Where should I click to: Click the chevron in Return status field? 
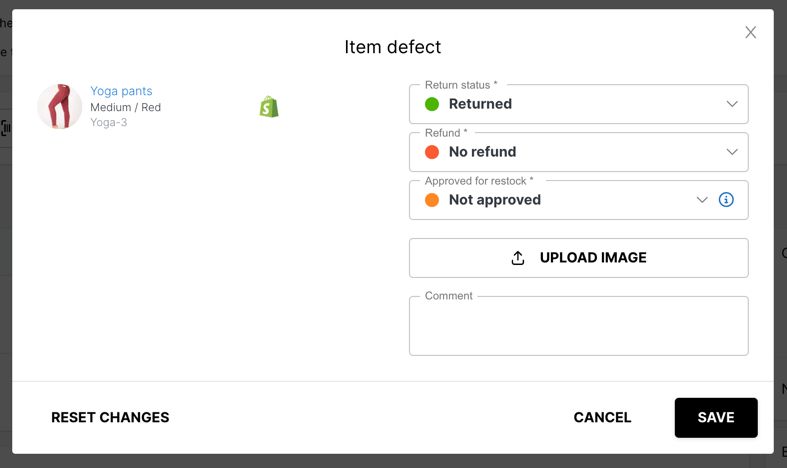pos(732,104)
